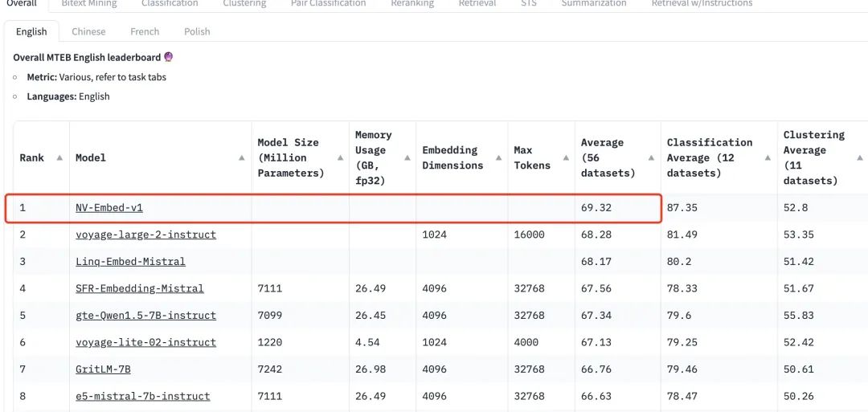Switch to the Reranking tab

pyautogui.click(x=411, y=3)
